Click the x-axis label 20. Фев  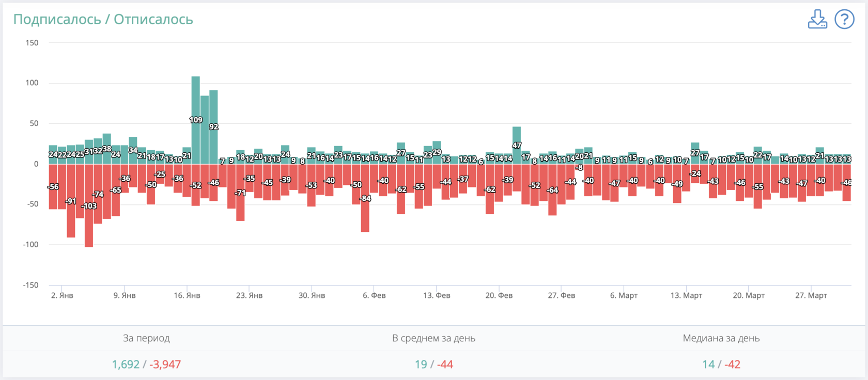pyautogui.click(x=499, y=295)
